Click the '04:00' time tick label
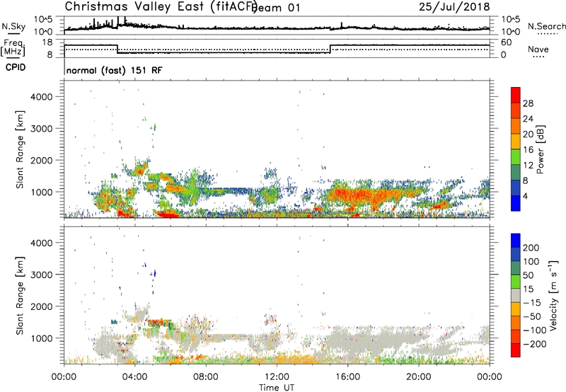 click(x=135, y=377)
